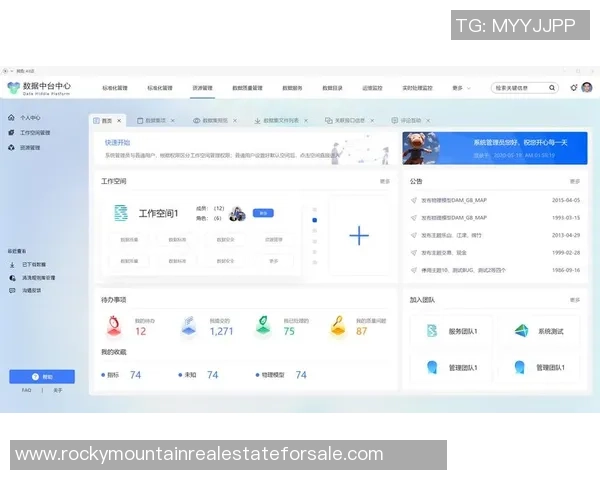This screenshot has height=480, width=600.
Task: Click the green processed items icon
Action: point(263,326)
